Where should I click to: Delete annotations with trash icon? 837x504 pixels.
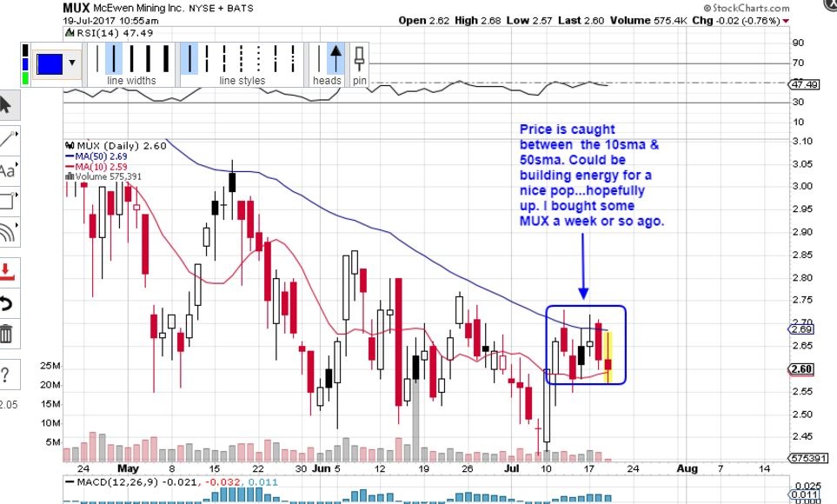[x=6, y=334]
